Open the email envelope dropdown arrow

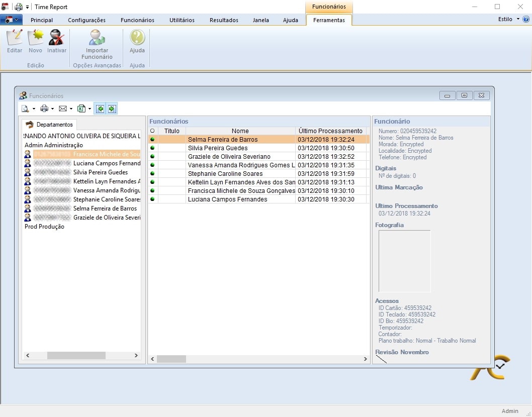pyautogui.click(x=71, y=109)
